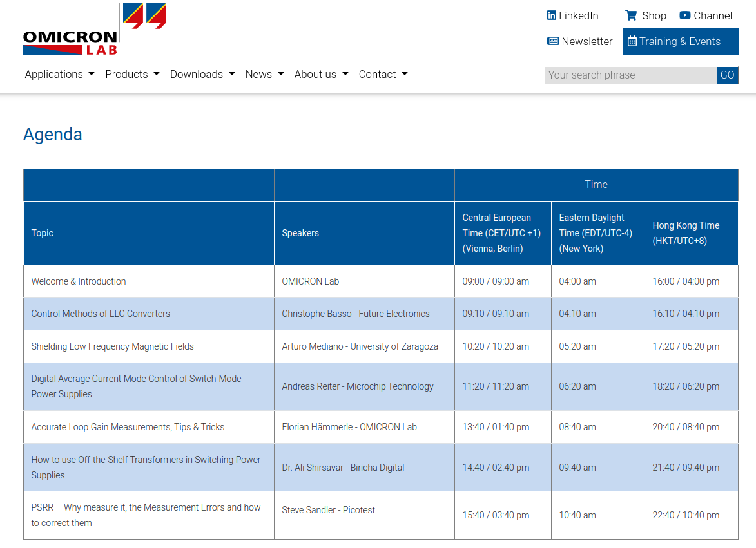Select the PSRR measurement topic
Image resolution: width=756 pixels, height=548 pixels.
tap(146, 515)
